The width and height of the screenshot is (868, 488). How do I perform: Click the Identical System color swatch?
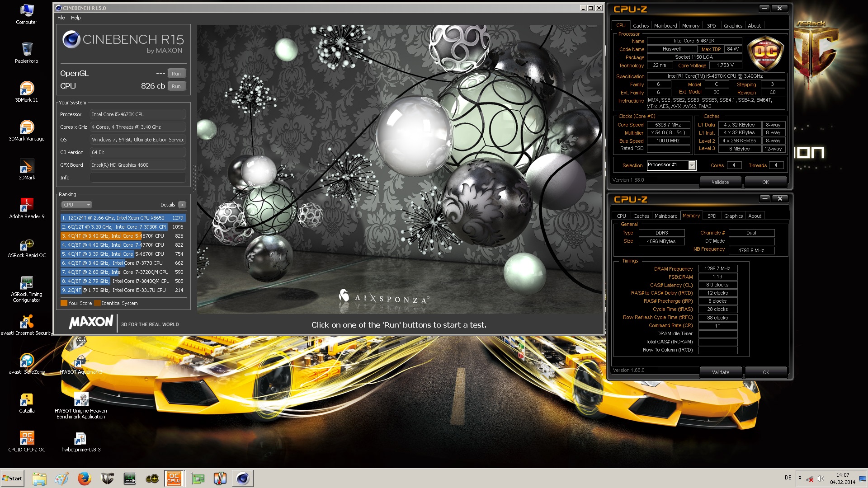[97, 303]
